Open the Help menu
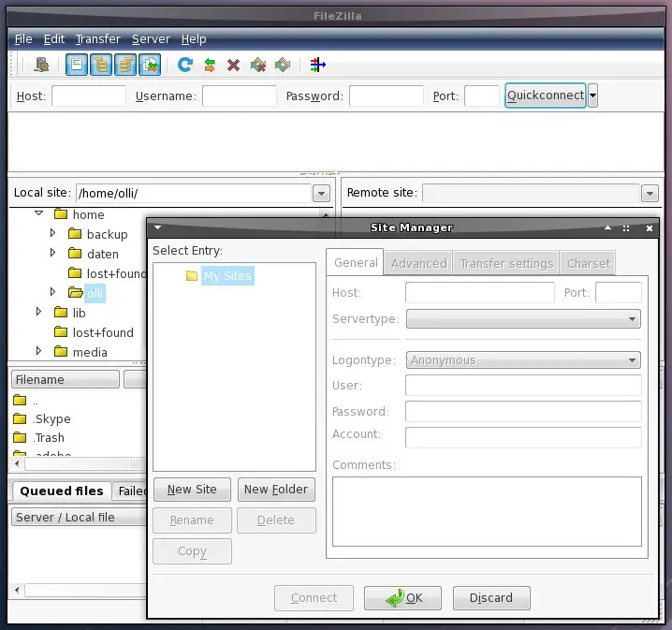Image resolution: width=672 pixels, height=630 pixels. [194, 39]
